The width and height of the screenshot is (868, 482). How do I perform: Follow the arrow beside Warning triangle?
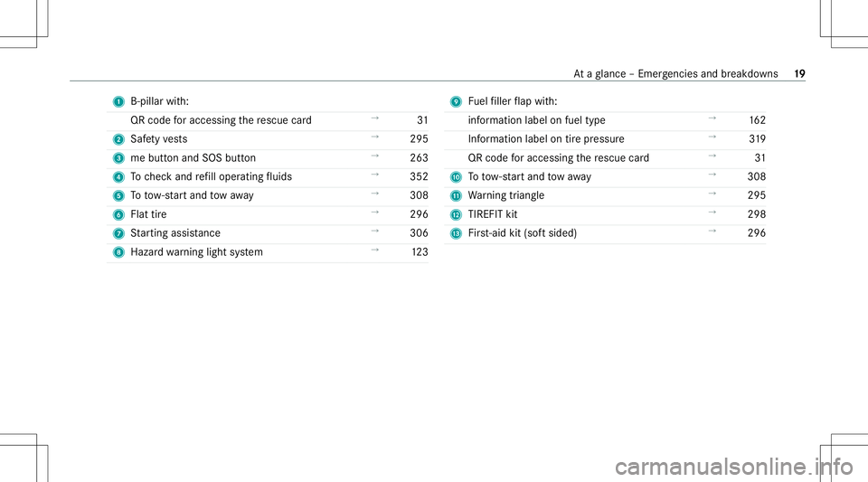pyautogui.click(x=712, y=194)
